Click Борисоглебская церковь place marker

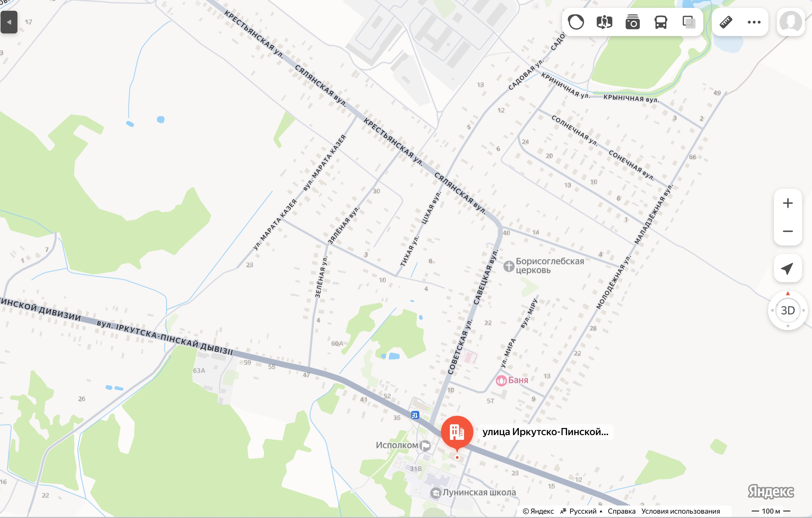click(x=509, y=266)
